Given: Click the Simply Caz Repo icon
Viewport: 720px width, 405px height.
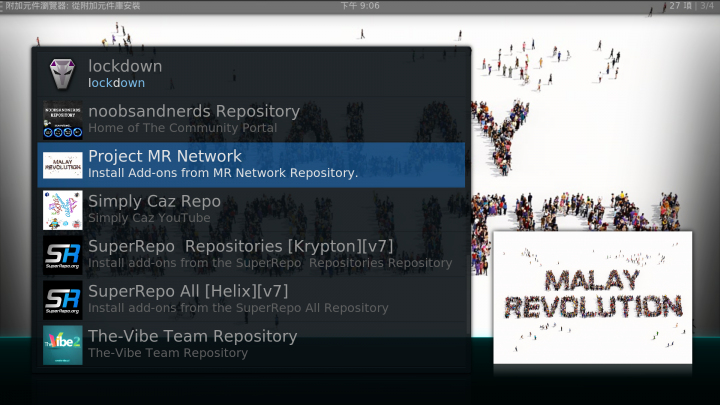Looking at the screenshot, I should 63,210.
